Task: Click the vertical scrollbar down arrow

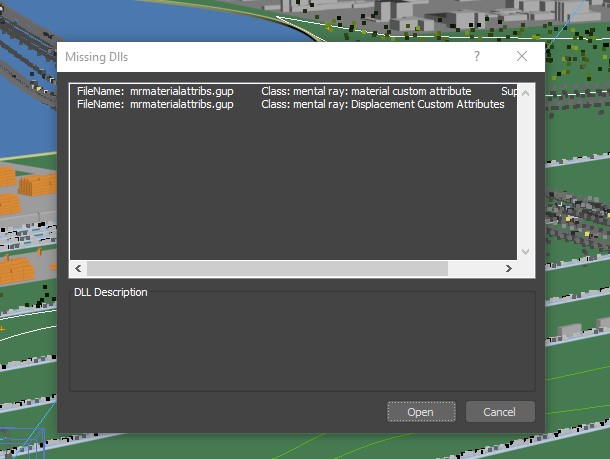Action: (x=526, y=252)
